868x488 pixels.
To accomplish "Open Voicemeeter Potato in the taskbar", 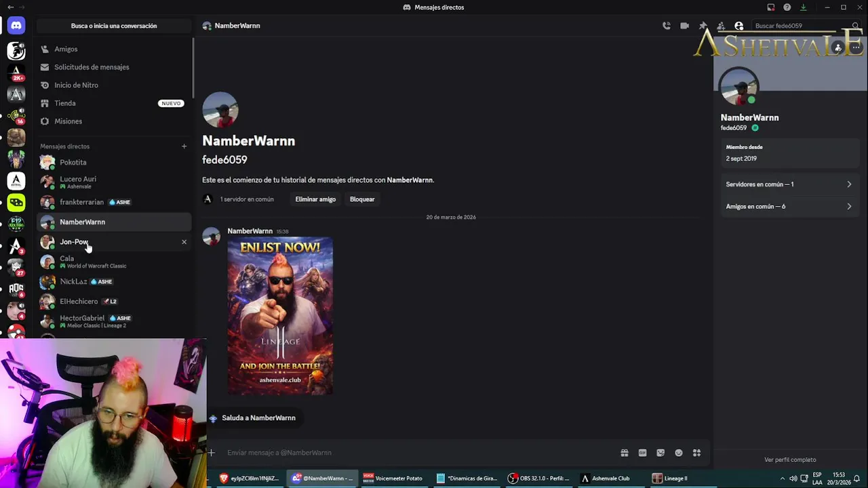I will [393, 479].
